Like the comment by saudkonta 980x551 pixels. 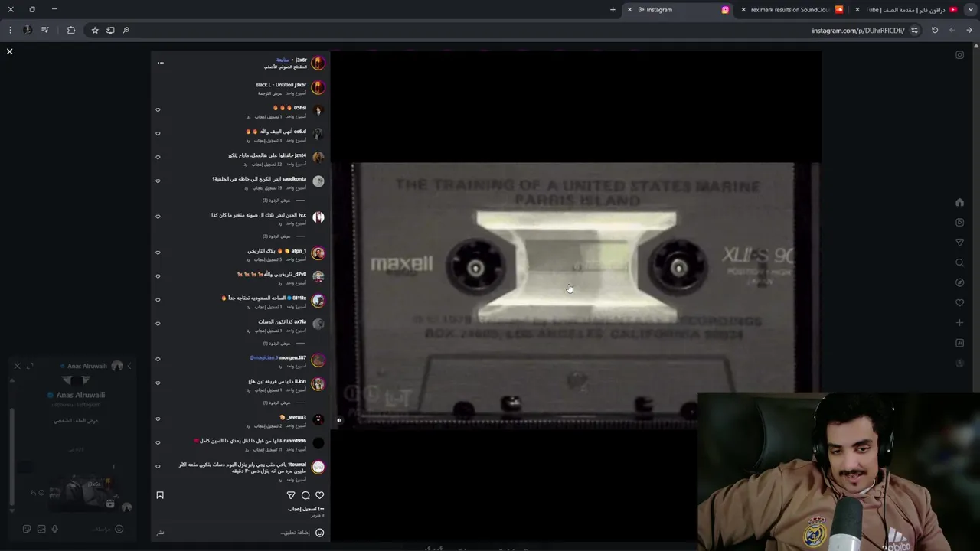point(158,181)
